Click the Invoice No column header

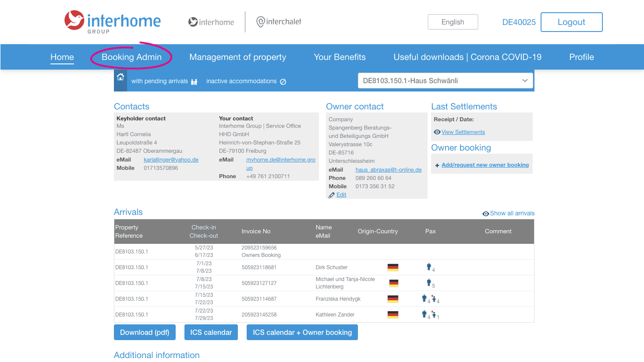tap(256, 231)
